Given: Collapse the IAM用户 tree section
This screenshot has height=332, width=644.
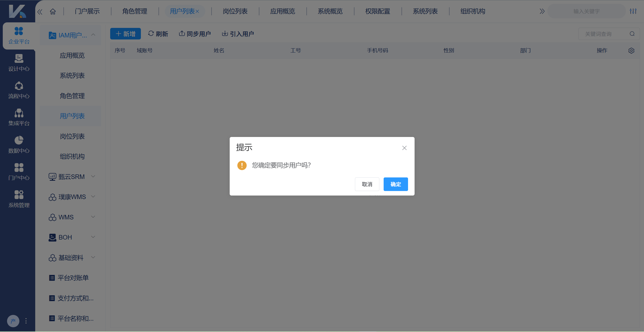Looking at the screenshot, I should (94, 35).
